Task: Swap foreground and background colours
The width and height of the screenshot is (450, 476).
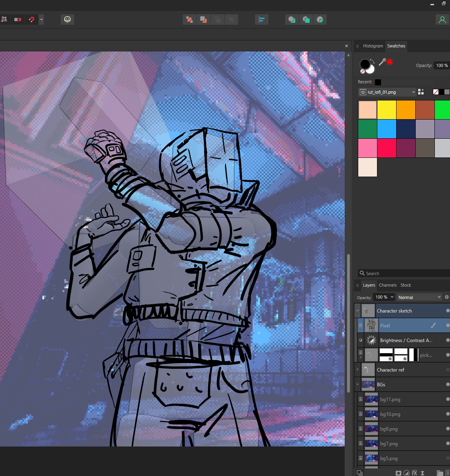Action: [x=372, y=61]
